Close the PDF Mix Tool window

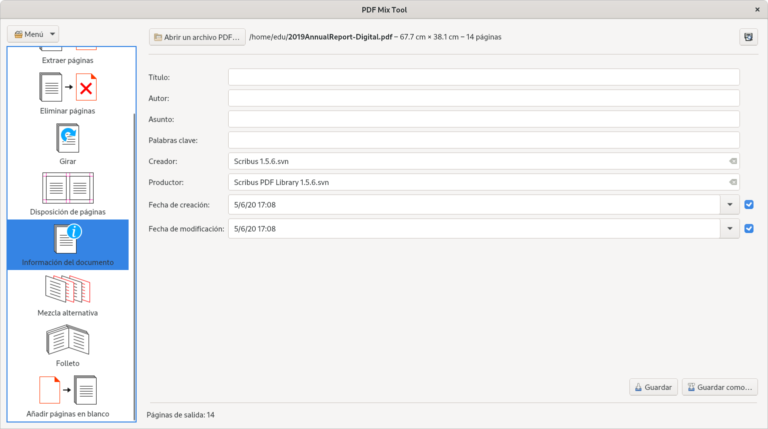coord(757,9)
